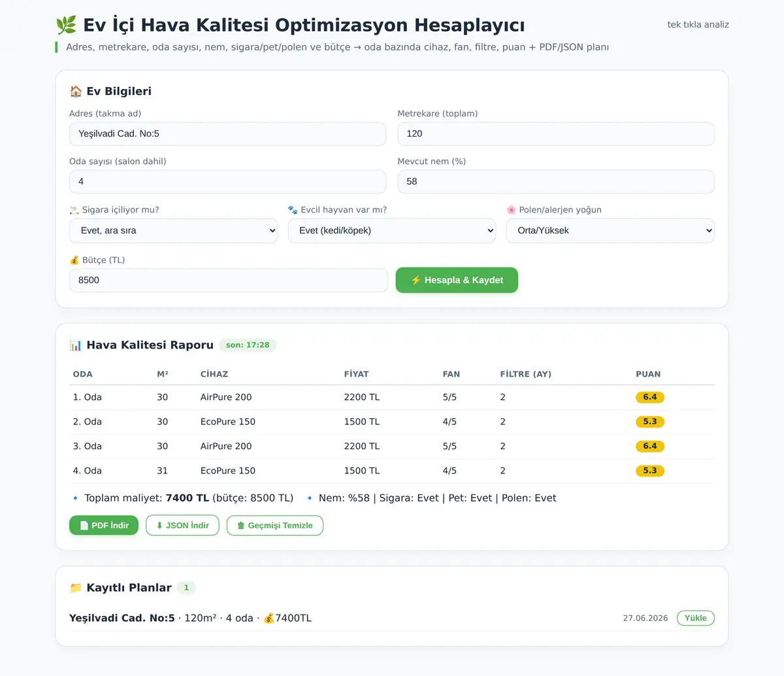Click the FİYAT column header

pos(357,375)
